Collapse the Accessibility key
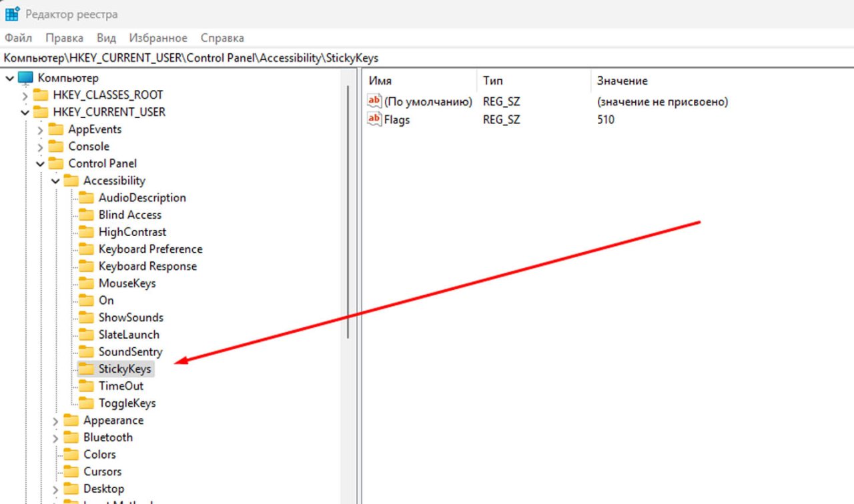This screenshot has width=854, height=504. coord(56,181)
